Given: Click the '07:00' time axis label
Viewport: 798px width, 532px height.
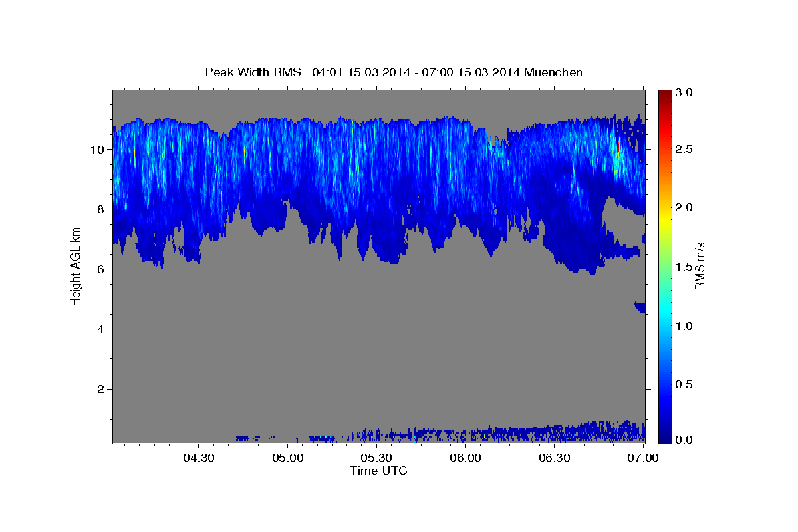Looking at the screenshot, I should (644, 458).
